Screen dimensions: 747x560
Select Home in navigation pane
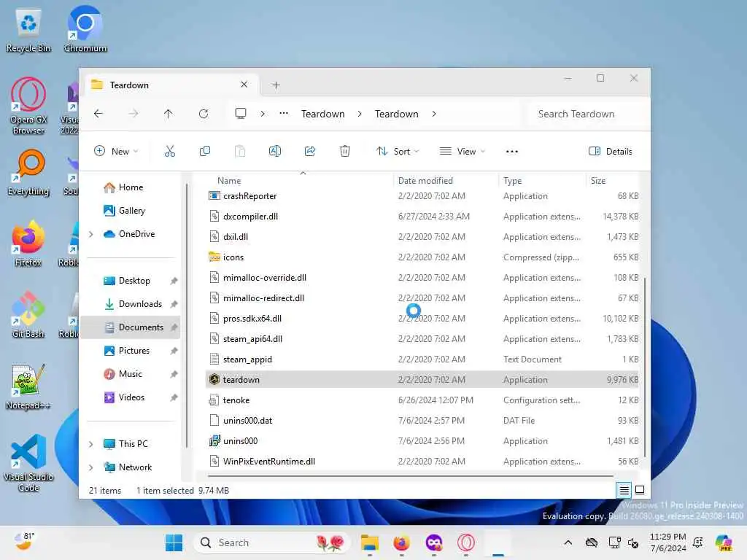131,187
